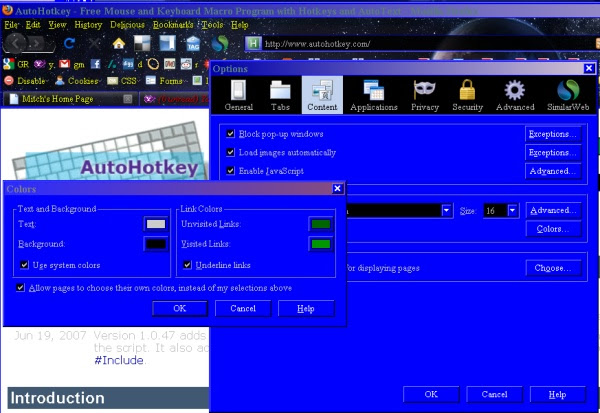
Task: Pick the Unvisited Links color swatch
Action: click(x=321, y=224)
